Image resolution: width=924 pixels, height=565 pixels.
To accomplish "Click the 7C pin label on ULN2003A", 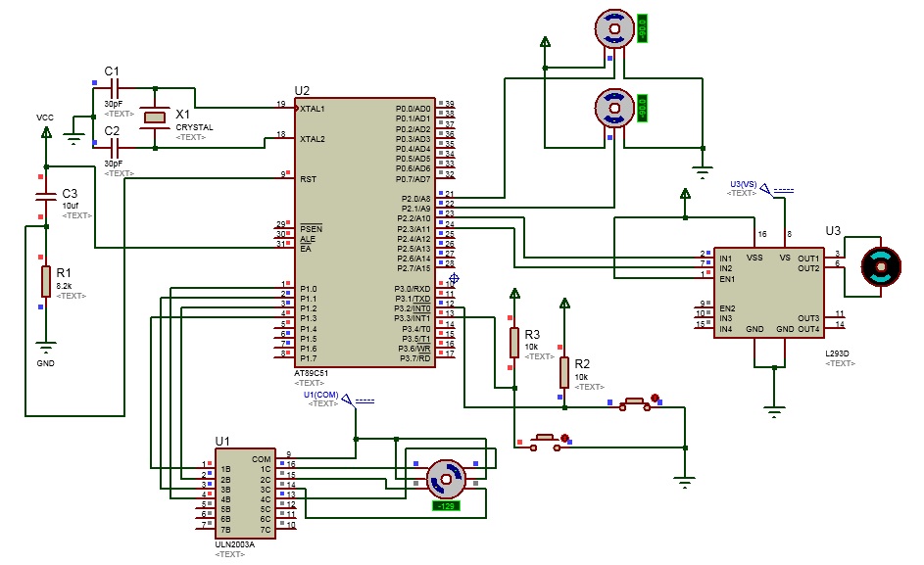I will (x=266, y=530).
